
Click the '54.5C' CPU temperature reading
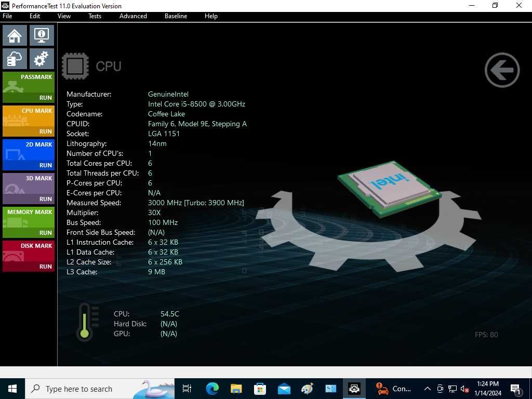point(170,314)
